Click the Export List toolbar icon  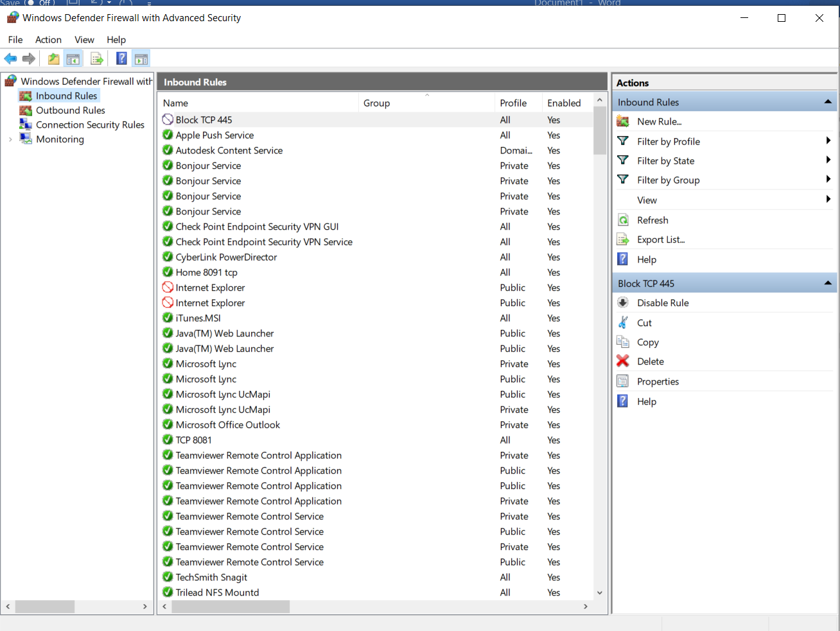97,59
